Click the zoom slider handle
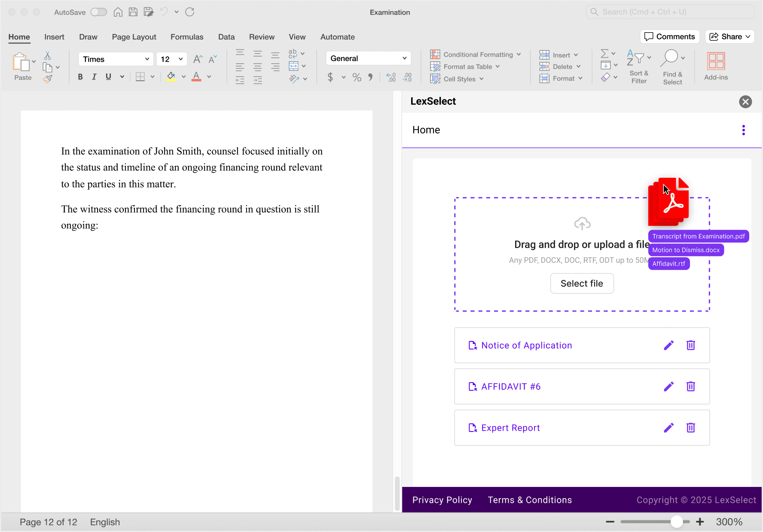The width and height of the screenshot is (763, 532). point(677,522)
